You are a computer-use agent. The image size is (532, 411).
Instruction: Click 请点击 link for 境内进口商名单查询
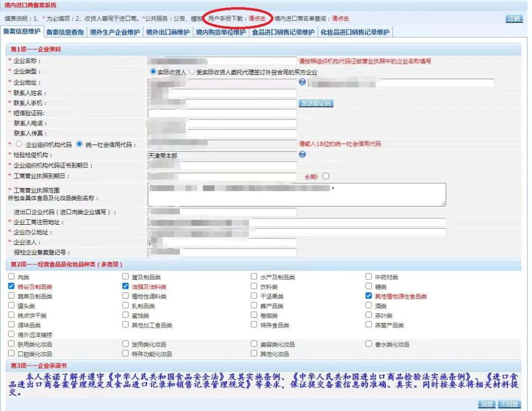[x=340, y=18]
